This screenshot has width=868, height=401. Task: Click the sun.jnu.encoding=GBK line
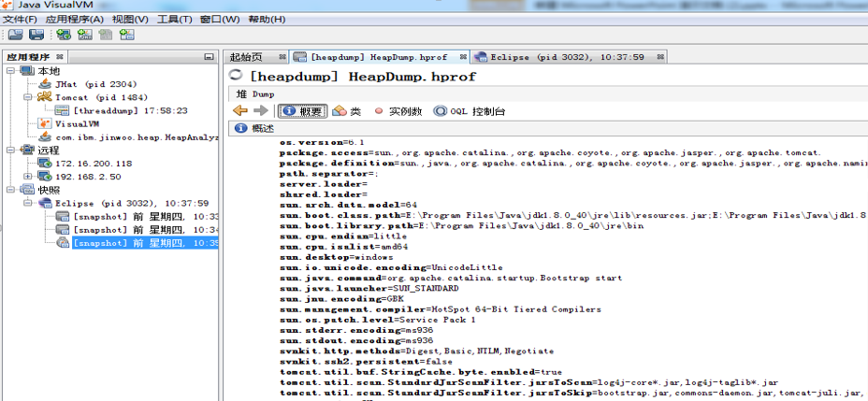point(341,299)
